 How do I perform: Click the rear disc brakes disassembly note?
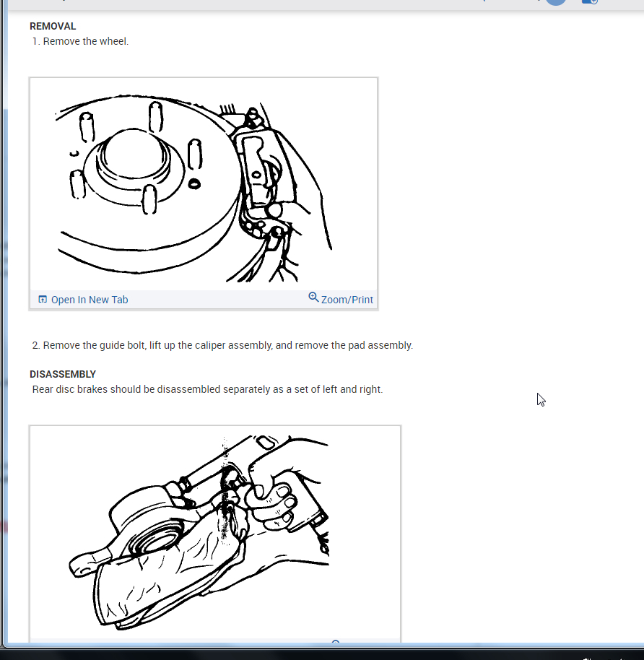(x=207, y=389)
